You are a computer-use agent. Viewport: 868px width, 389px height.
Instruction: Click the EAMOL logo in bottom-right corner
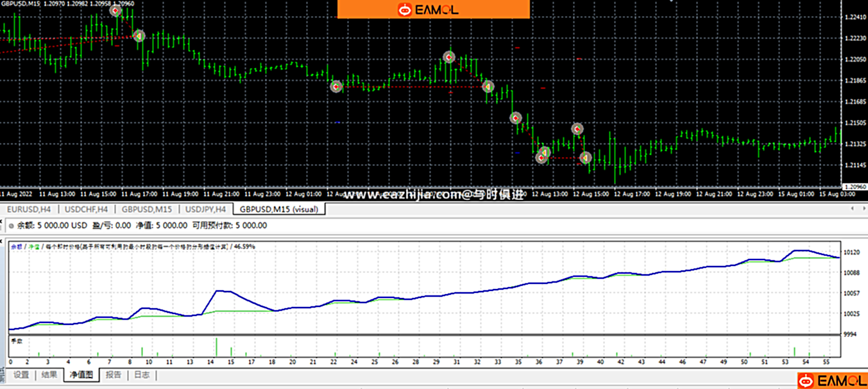pyautogui.click(x=831, y=381)
